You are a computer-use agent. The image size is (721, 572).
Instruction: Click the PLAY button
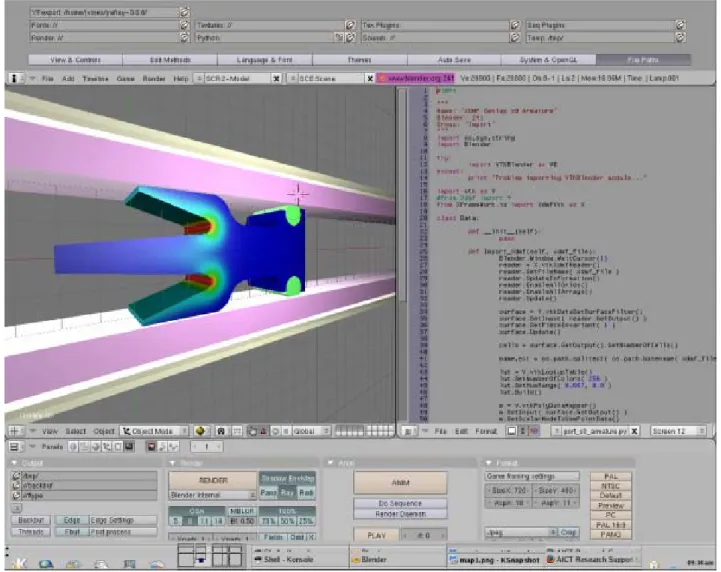(x=377, y=535)
